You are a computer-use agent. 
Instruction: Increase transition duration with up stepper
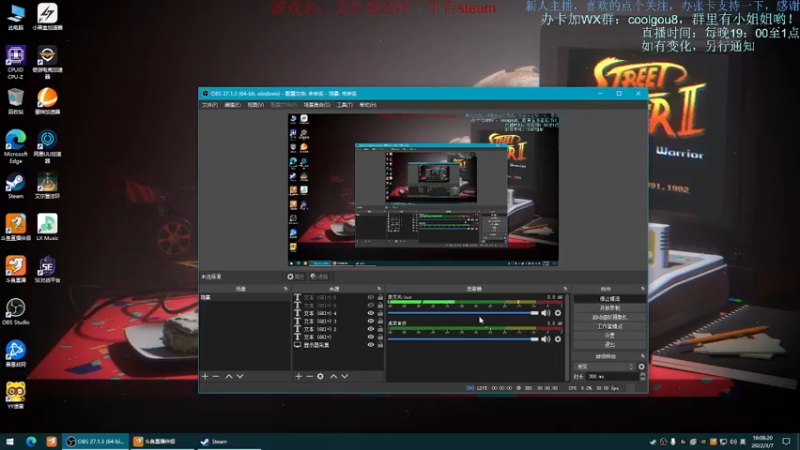click(642, 374)
